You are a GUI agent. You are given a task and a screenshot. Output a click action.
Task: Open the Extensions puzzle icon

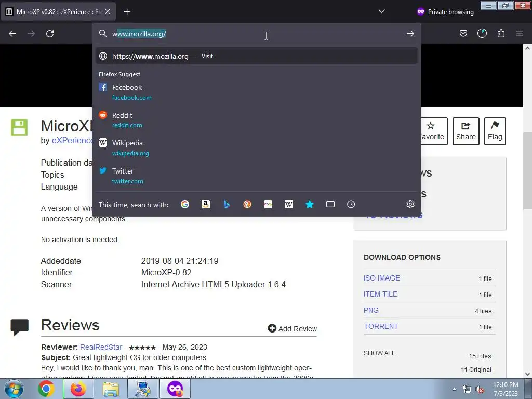(501, 33)
